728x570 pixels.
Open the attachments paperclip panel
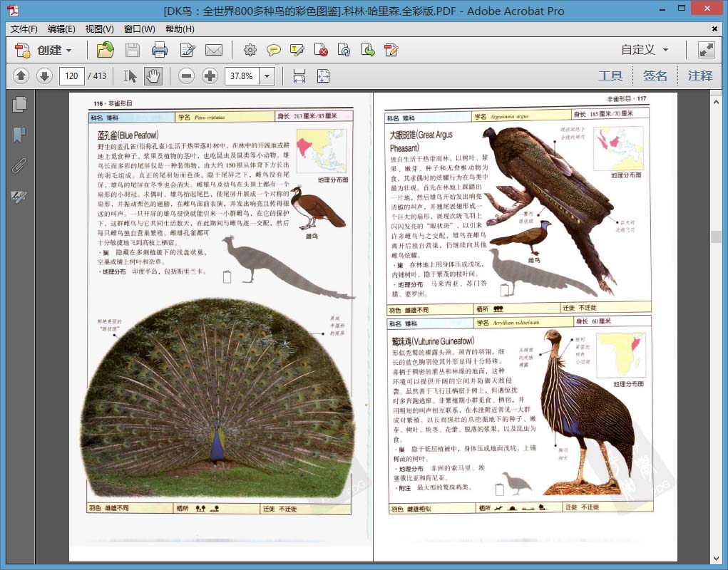point(19,165)
